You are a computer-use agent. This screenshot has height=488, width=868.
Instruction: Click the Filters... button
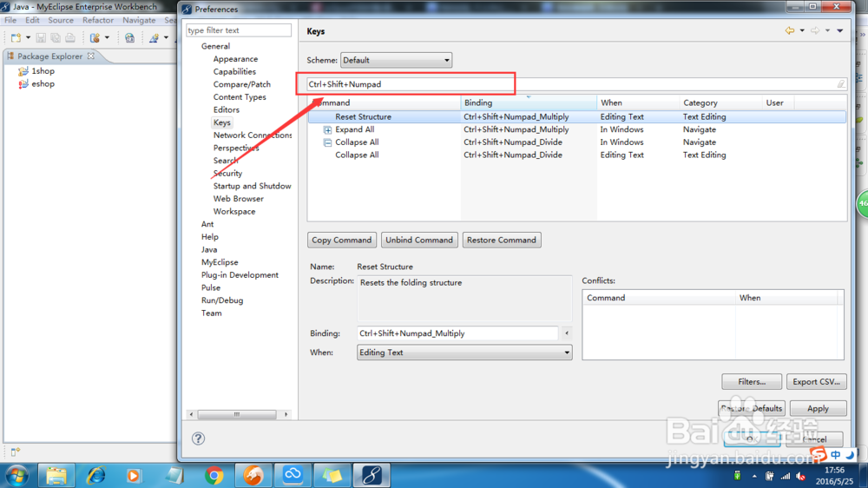click(751, 382)
